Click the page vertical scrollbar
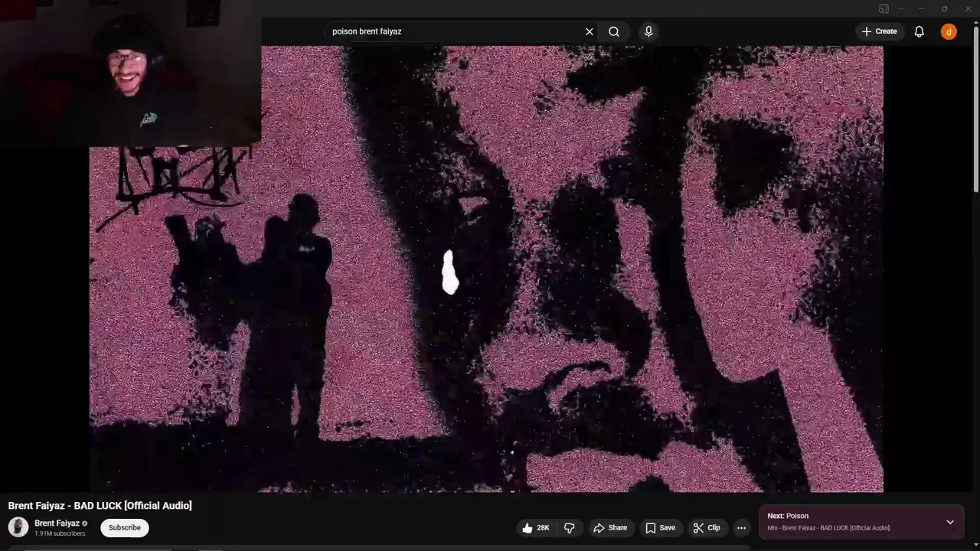The height and width of the screenshot is (551, 980). 975,107
